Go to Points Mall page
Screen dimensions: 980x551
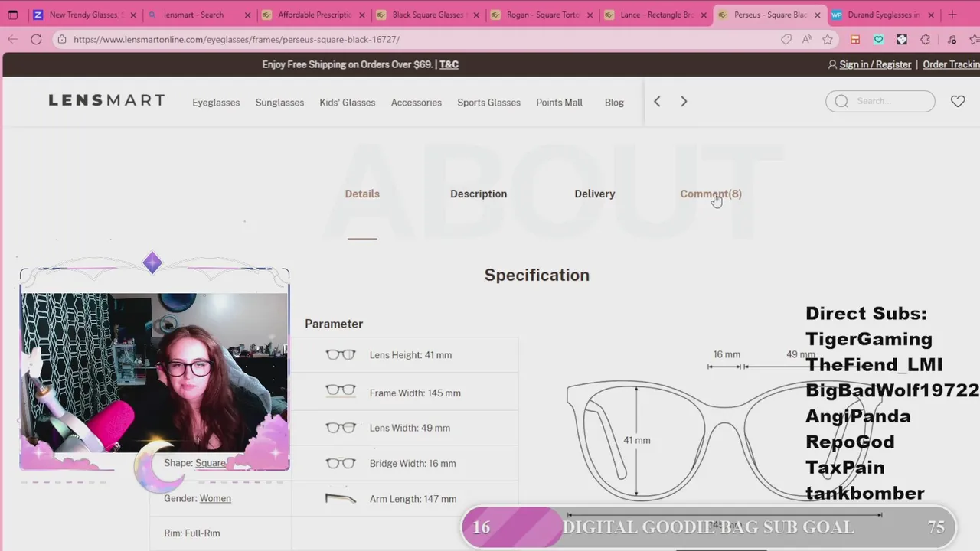pos(559,103)
